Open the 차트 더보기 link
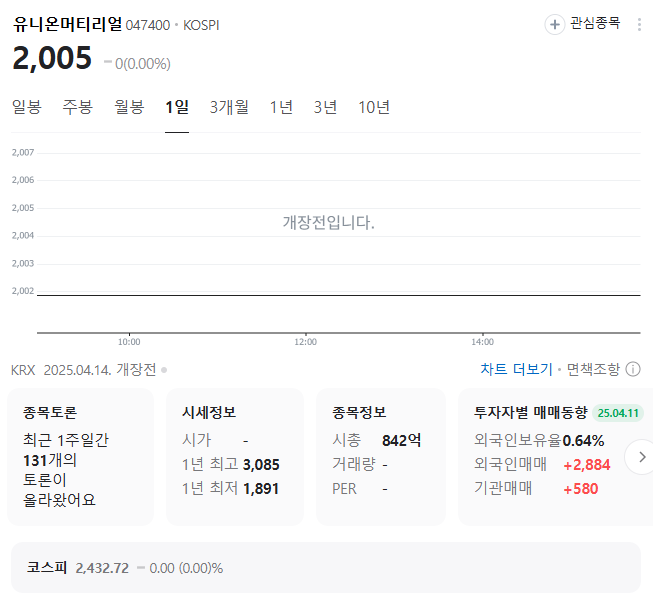The height and width of the screenshot is (599, 653). 516,369
